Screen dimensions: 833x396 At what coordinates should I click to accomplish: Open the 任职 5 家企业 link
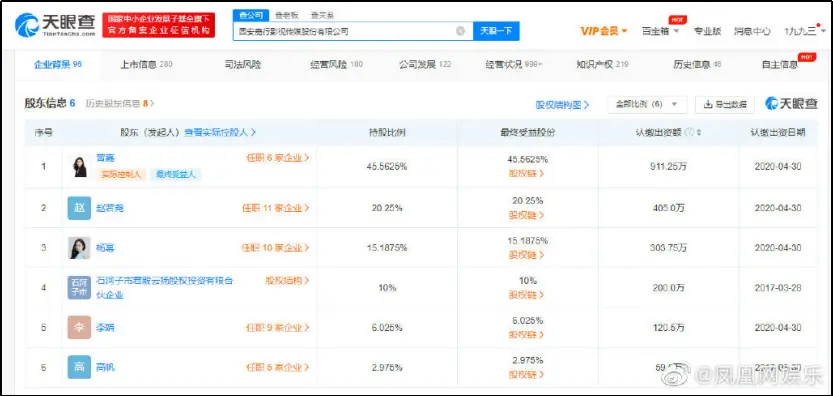(x=277, y=367)
